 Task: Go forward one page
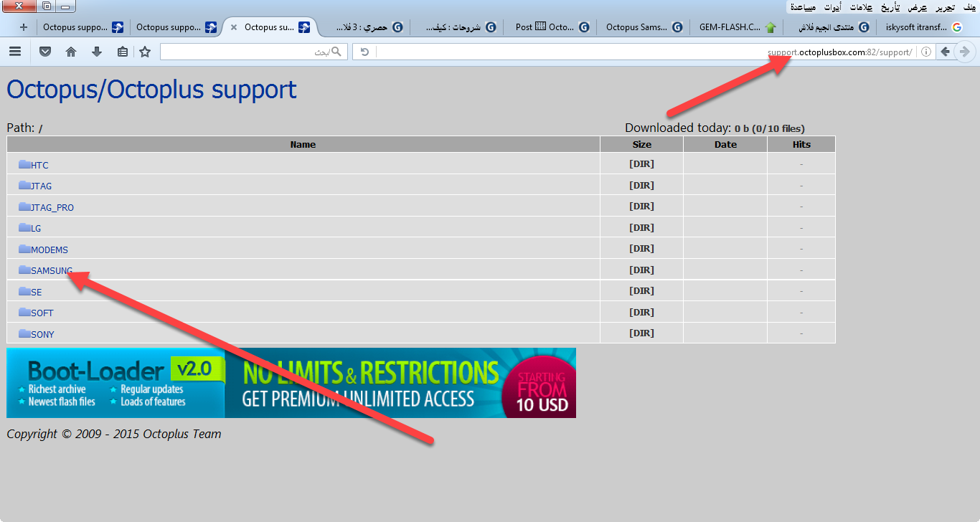[965, 52]
